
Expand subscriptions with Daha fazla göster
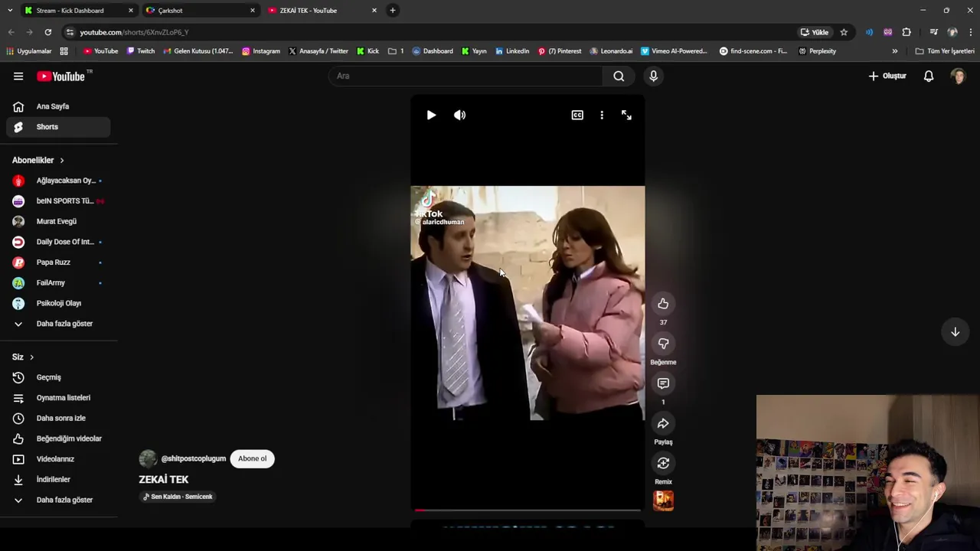coord(58,324)
